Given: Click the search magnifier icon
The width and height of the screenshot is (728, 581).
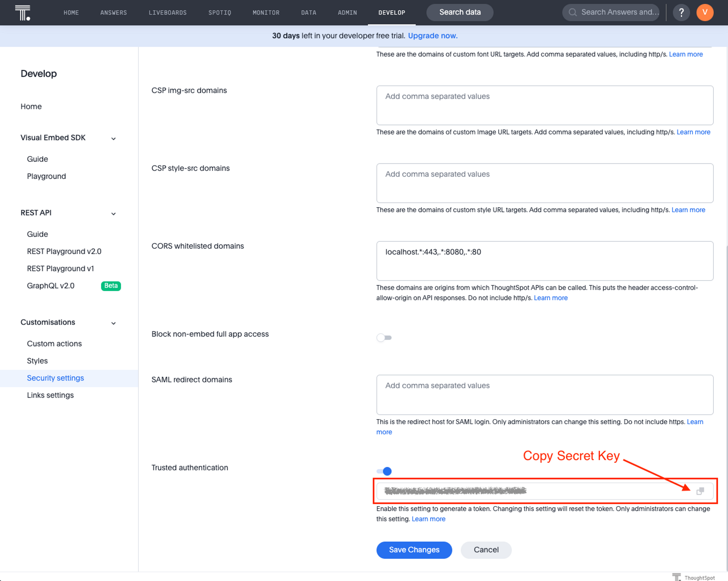Looking at the screenshot, I should pos(573,12).
